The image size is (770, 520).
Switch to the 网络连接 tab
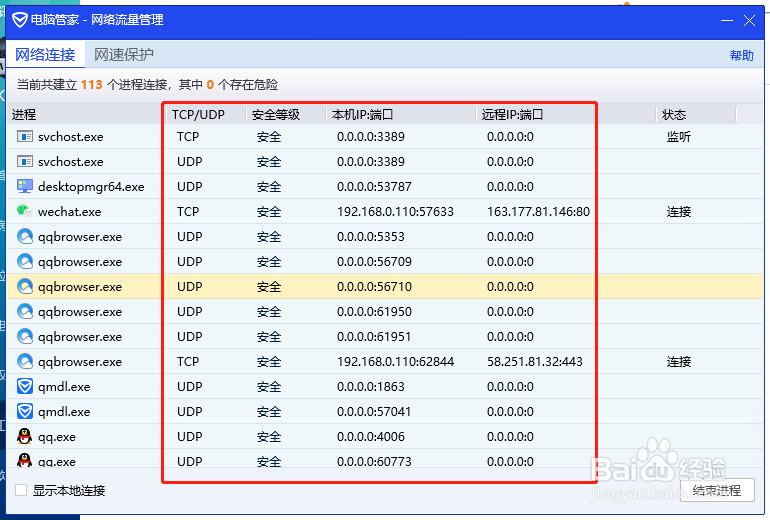pyautogui.click(x=45, y=55)
